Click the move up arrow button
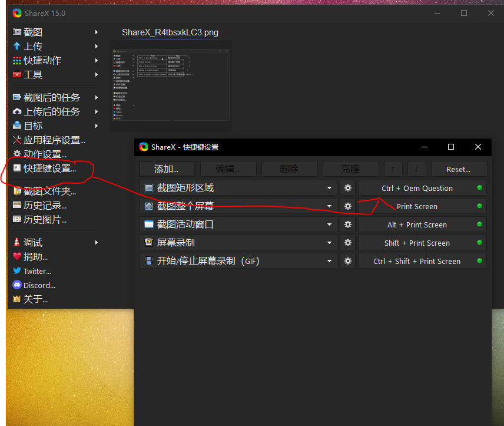 coord(393,169)
